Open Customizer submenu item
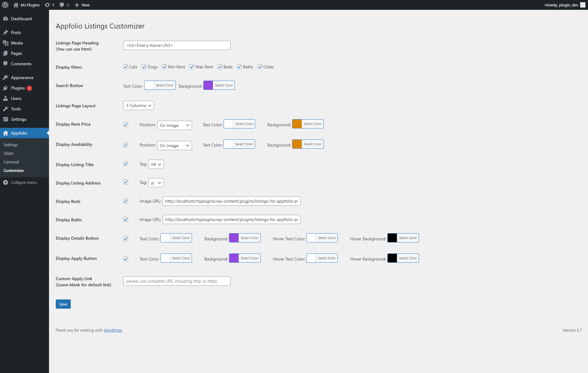The image size is (588, 373). click(14, 170)
